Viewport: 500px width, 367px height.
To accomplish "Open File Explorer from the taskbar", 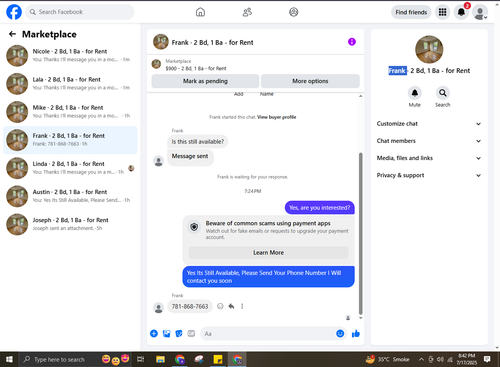I will pos(160,359).
